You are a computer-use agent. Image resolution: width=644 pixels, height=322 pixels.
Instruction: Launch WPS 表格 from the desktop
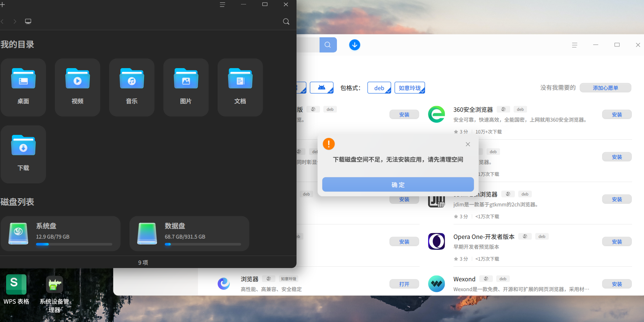coord(16,289)
